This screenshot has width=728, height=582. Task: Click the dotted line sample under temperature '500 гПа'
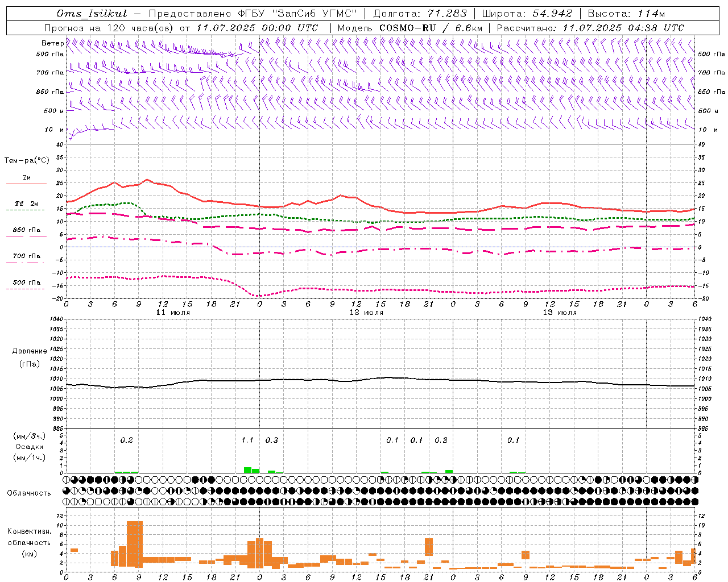pos(26,289)
